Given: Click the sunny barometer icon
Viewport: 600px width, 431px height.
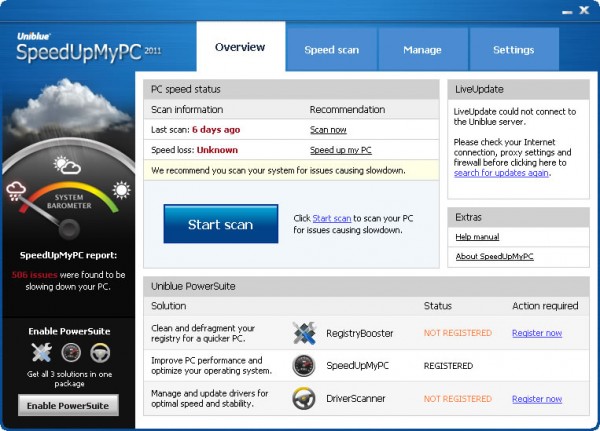Looking at the screenshot, I should tap(122, 190).
